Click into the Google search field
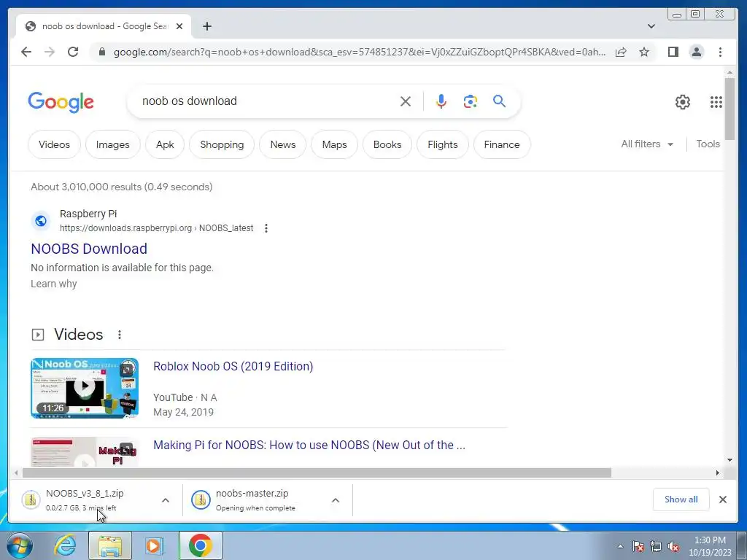This screenshot has height=560, width=747. 267,101
